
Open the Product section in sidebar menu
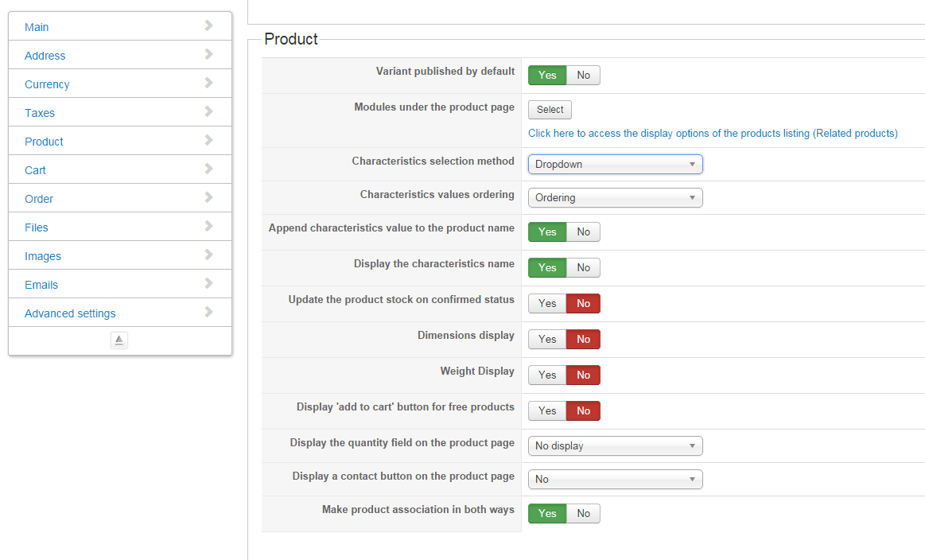tap(44, 142)
